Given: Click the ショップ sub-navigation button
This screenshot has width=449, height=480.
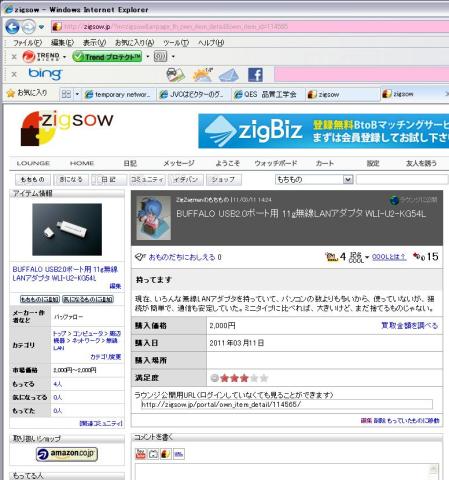Looking at the screenshot, I should (223, 180).
